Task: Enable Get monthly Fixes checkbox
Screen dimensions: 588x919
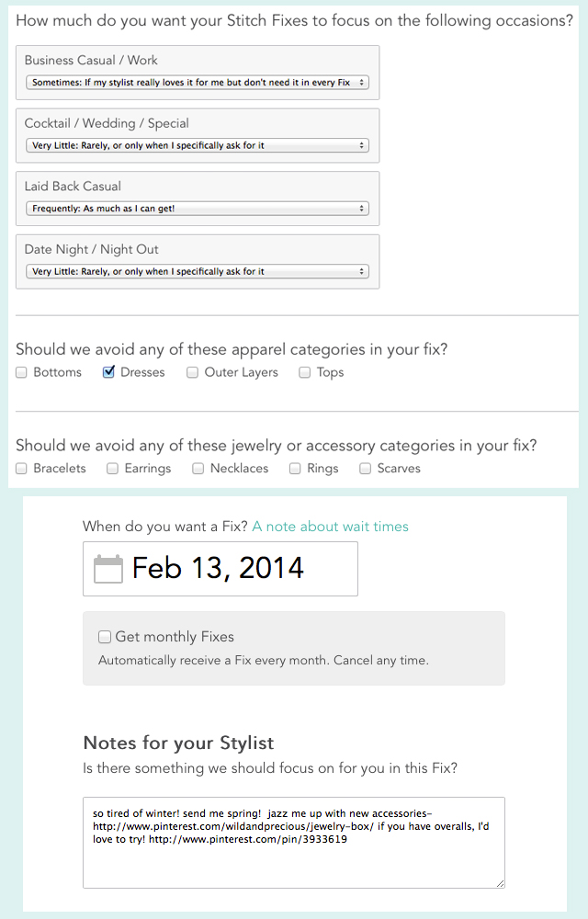Action: 105,637
